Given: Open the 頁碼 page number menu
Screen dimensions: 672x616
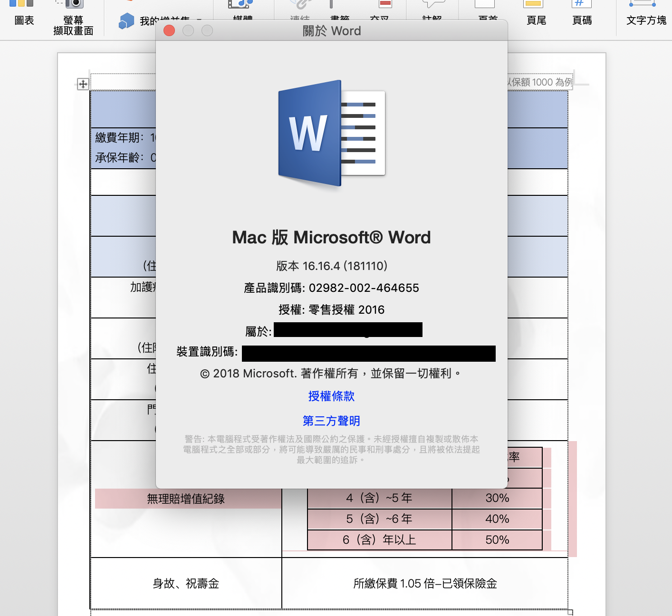Looking at the screenshot, I should pos(582,14).
